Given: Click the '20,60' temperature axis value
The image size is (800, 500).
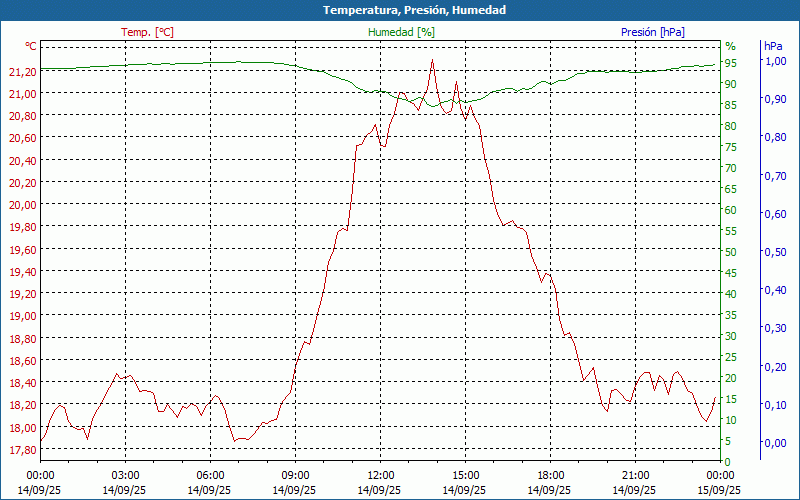Looking at the screenshot, I should [x=23, y=139].
